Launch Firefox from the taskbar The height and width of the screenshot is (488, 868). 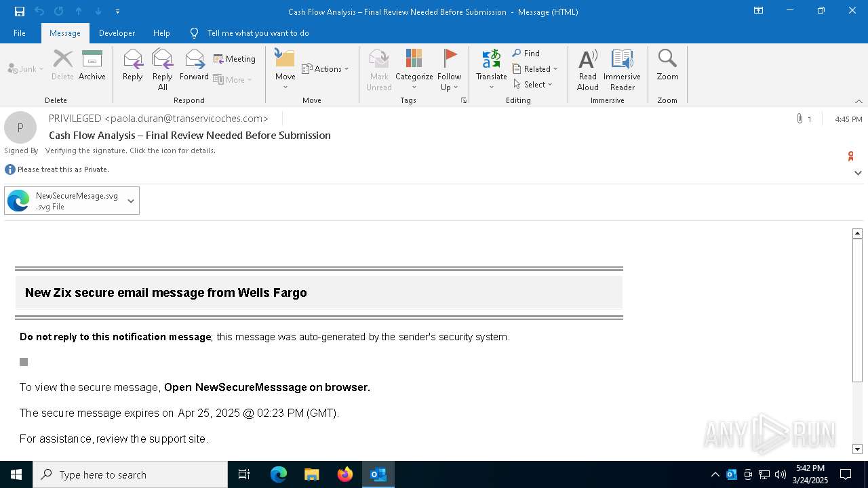point(345,474)
